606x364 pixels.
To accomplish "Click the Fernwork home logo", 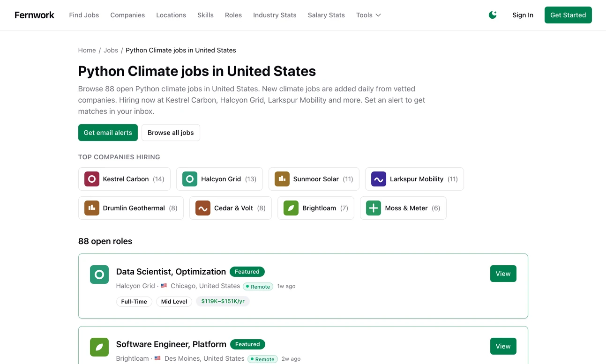I will 34,15.
